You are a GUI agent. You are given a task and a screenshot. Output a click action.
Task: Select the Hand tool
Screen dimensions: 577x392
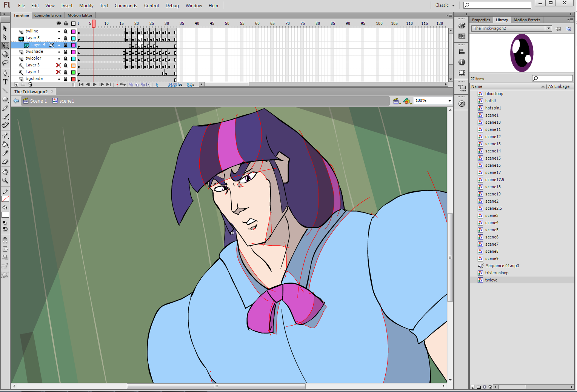click(x=5, y=172)
